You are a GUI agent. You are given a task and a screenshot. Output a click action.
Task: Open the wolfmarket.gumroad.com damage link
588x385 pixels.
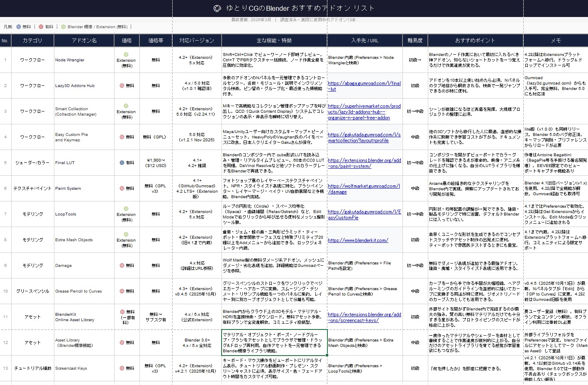[x=364, y=189]
